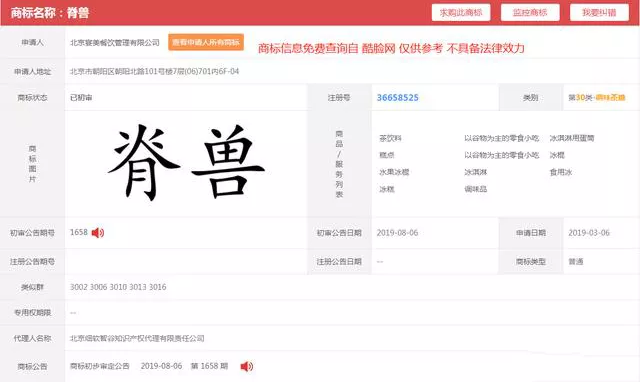Open 查看申请人所有商标 orange button

coord(206,43)
